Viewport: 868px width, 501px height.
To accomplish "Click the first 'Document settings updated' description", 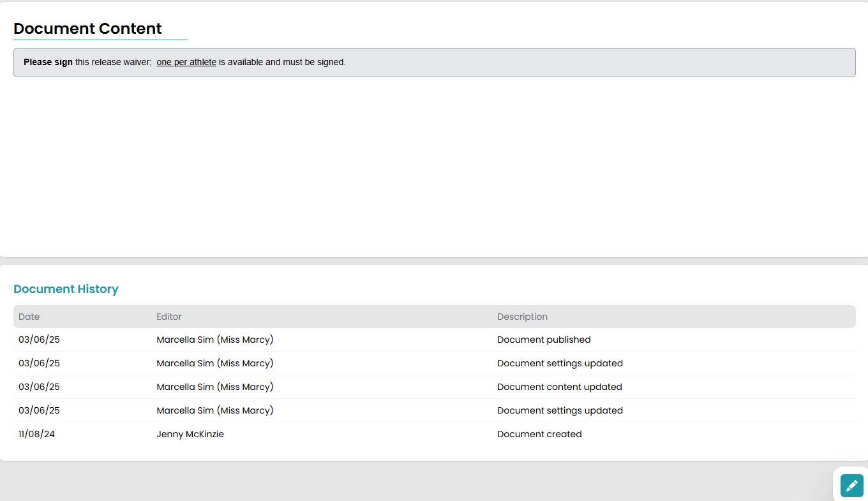I will click(560, 363).
